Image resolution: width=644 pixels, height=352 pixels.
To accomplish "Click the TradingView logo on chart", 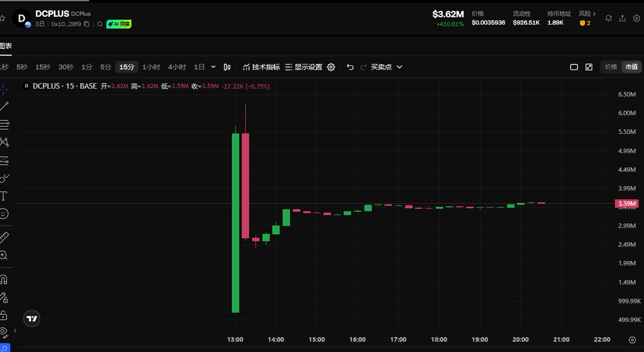I will pos(32,319).
